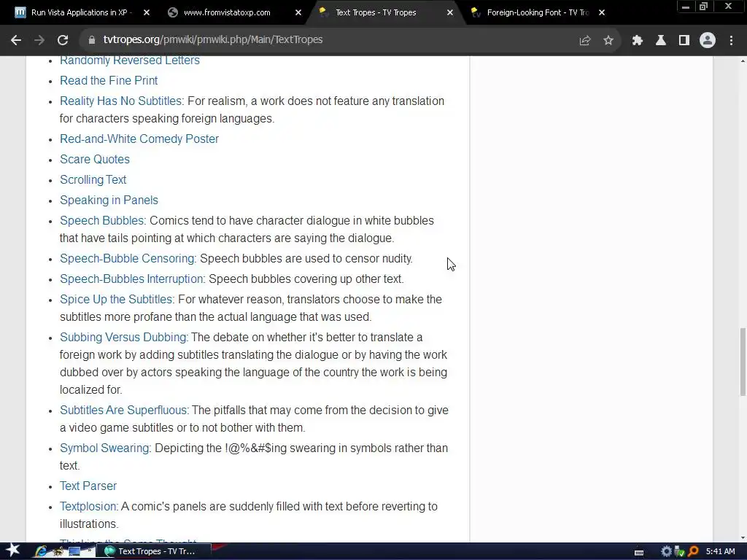Open the Chrome Labs flask icon

pyautogui.click(x=661, y=41)
